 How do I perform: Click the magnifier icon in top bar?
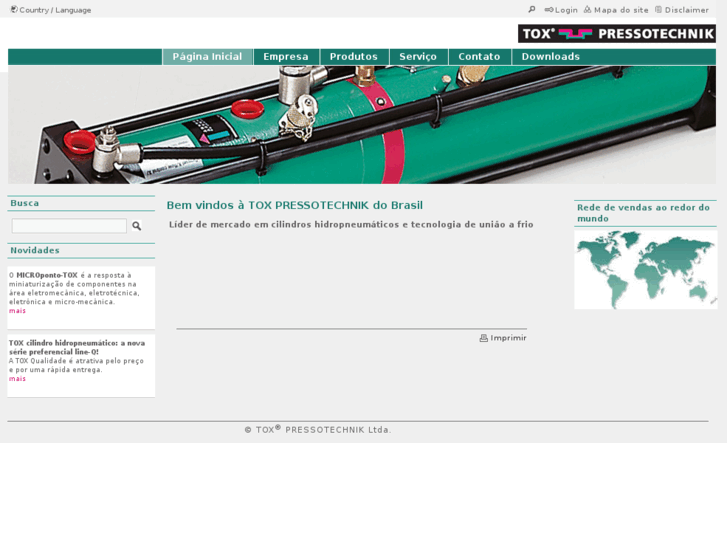tap(532, 9)
